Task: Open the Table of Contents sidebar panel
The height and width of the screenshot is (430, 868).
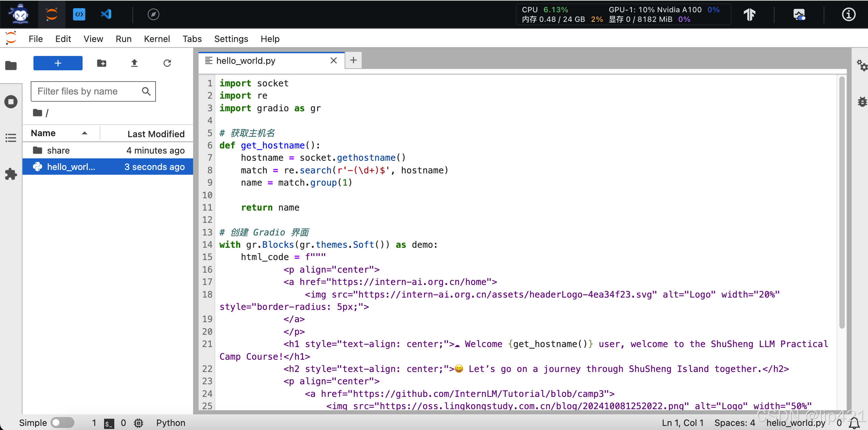Action: [11, 138]
